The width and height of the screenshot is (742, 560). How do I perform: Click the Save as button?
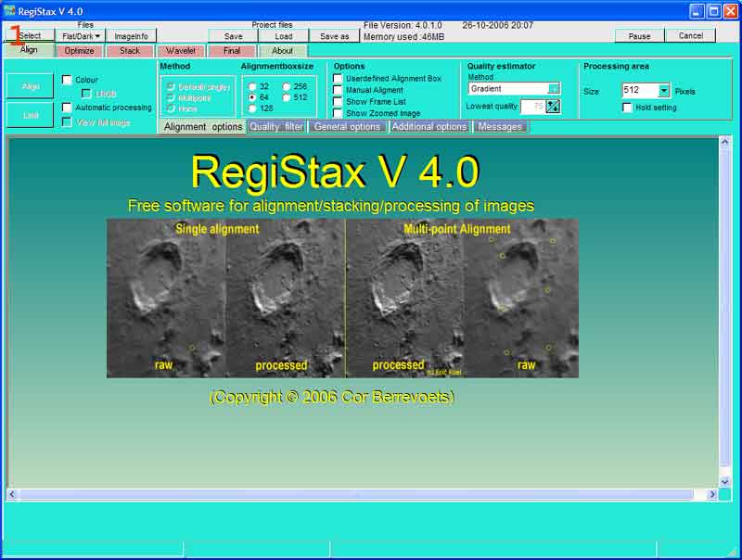pos(334,36)
